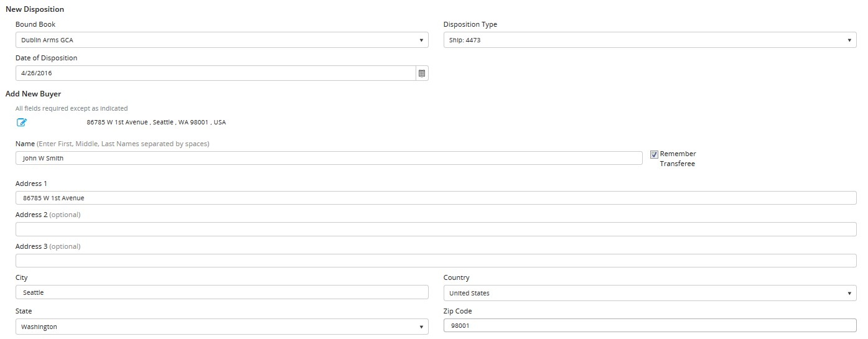
Task: Click the Date of Disposition field
Action: click(215, 73)
